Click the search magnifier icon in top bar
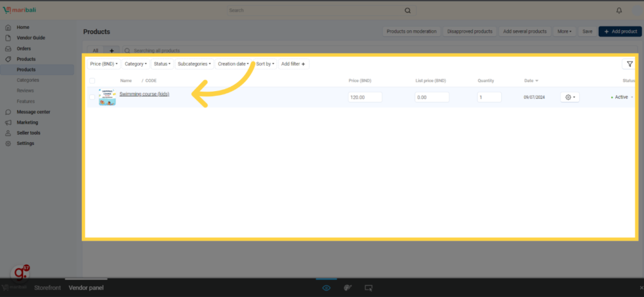This screenshot has height=297, width=644. (x=408, y=11)
